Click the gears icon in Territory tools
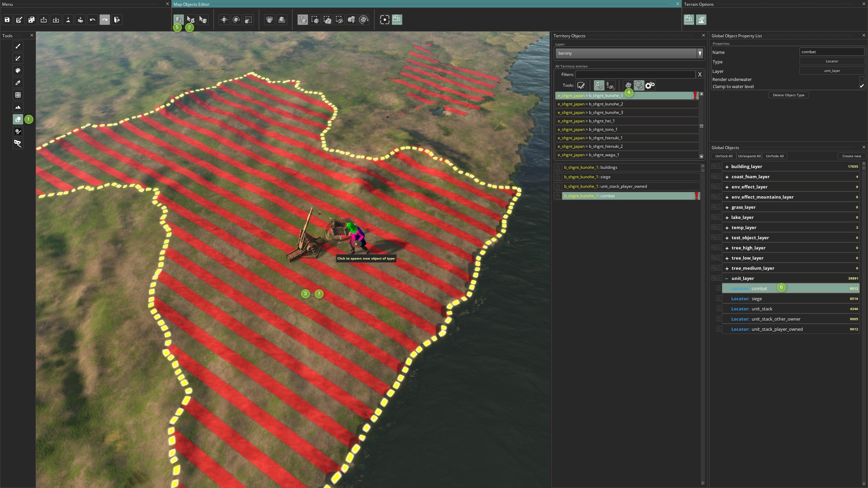The width and height of the screenshot is (868, 488). click(x=650, y=85)
